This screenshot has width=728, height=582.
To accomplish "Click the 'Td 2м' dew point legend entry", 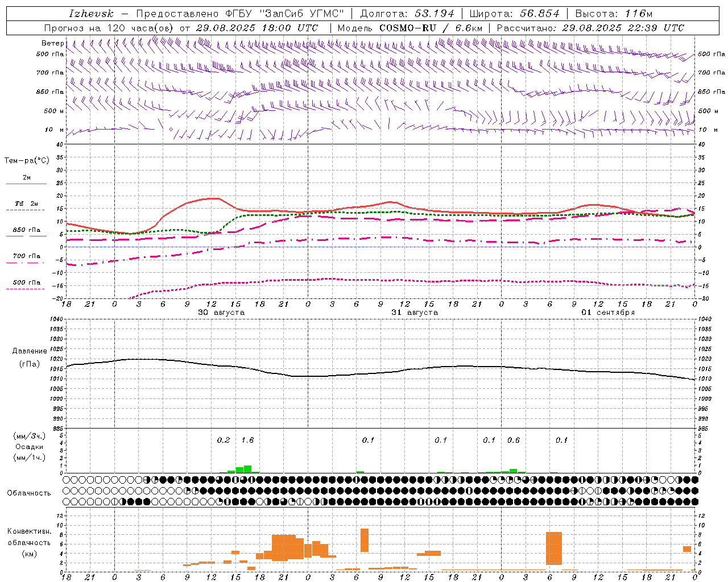I will point(26,203).
